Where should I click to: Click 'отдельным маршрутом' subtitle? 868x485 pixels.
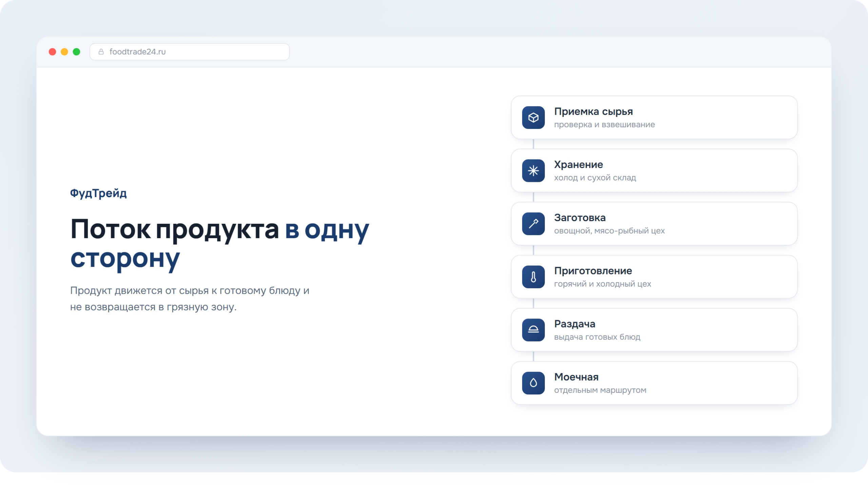click(x=600, y=390)
